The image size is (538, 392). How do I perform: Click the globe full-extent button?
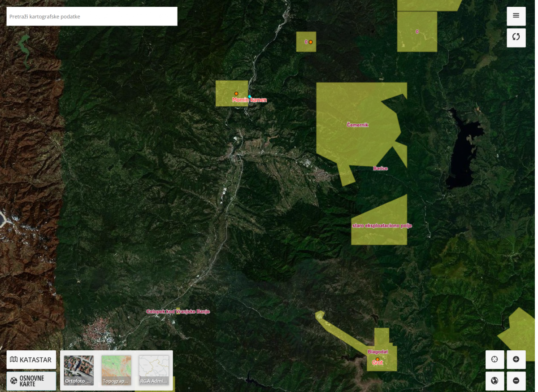click(x=495, y=381)
